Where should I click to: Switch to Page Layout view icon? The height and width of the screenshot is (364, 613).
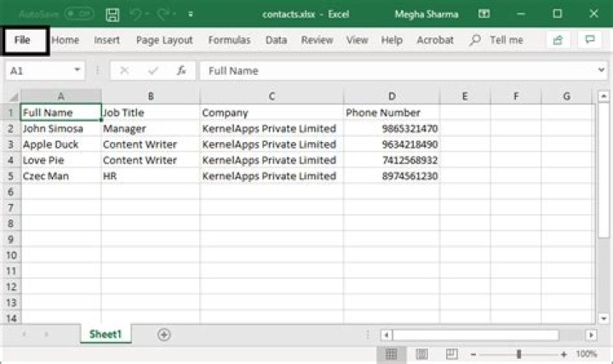coord(421,354)
